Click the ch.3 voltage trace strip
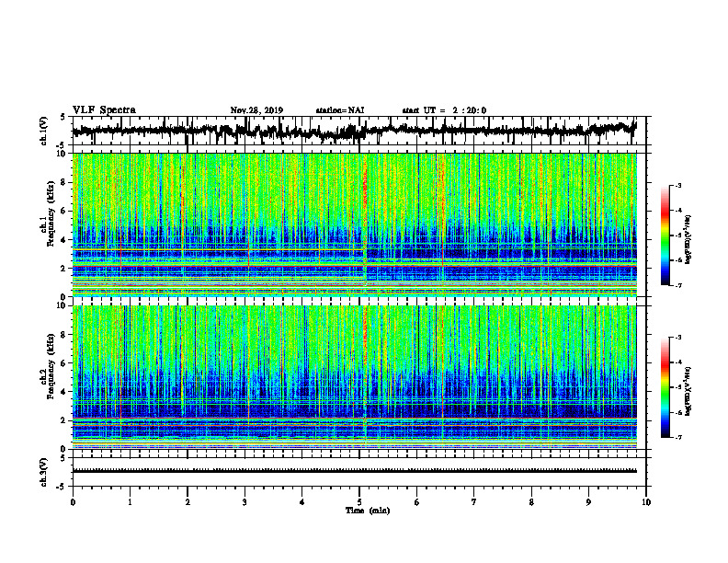728x563 pixels. pyautogui.click(x=354, y=471)
